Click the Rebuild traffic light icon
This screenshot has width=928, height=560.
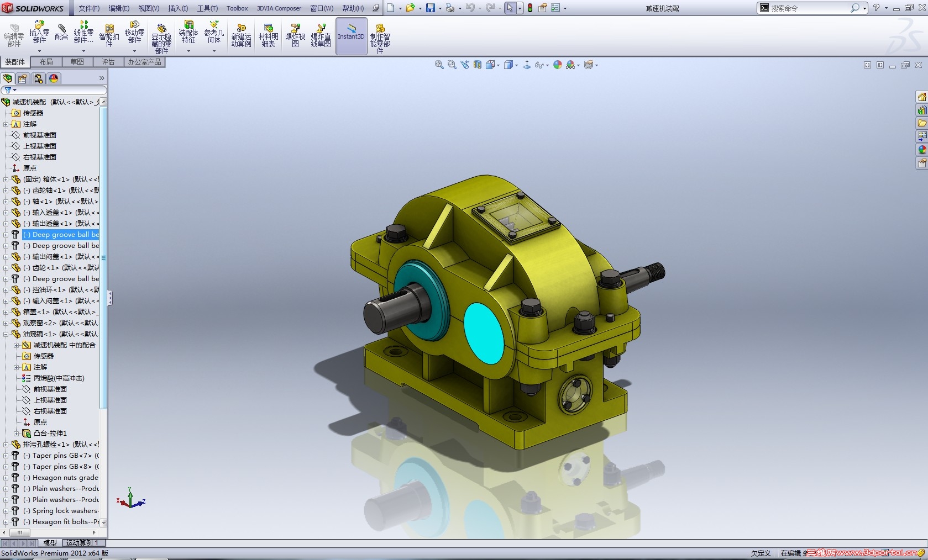pyautogui.click(x=530, y=8)
